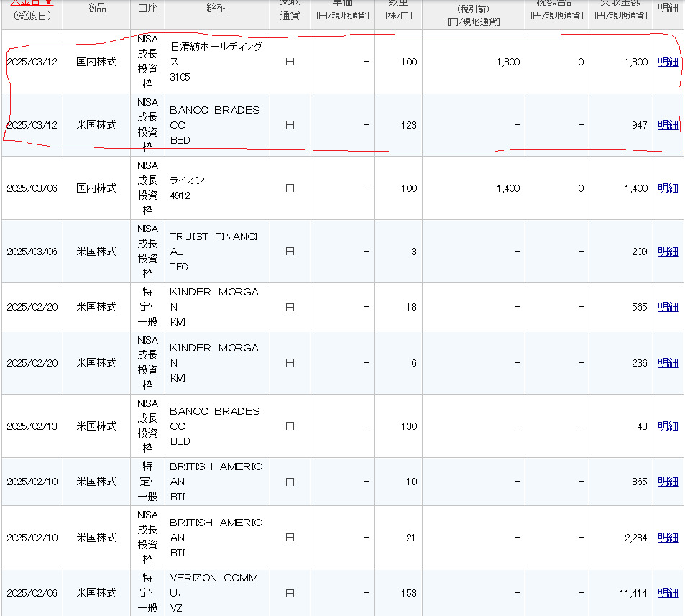Select stock name ライオン 4912
The image size is (685, 616).
(188, 188)
